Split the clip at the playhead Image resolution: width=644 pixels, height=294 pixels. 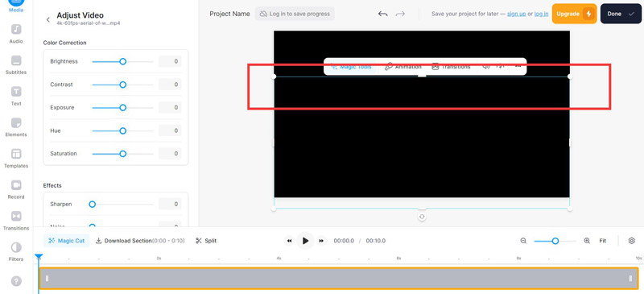[206, 241]
